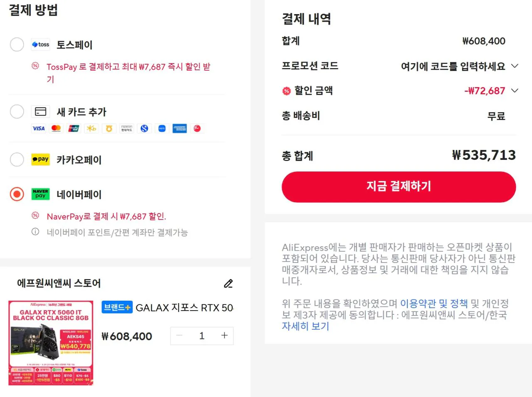Click the pencil edit icon beside 에프원씨앤씨 스토어

coord(228,284)
